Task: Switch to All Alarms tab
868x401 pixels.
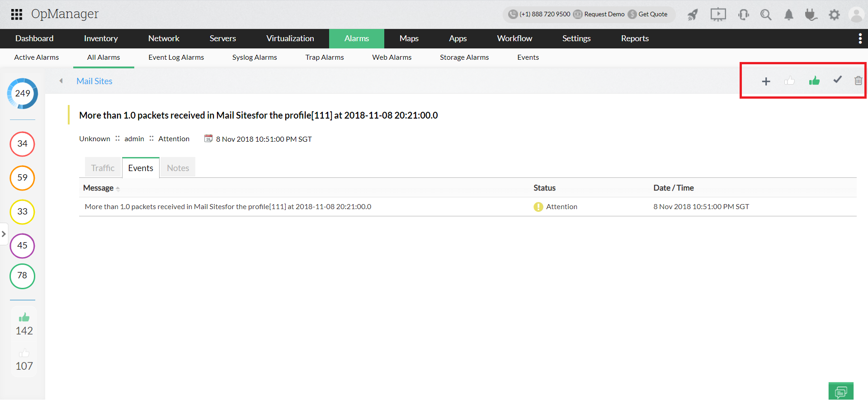Action: [x=104, y=57]
